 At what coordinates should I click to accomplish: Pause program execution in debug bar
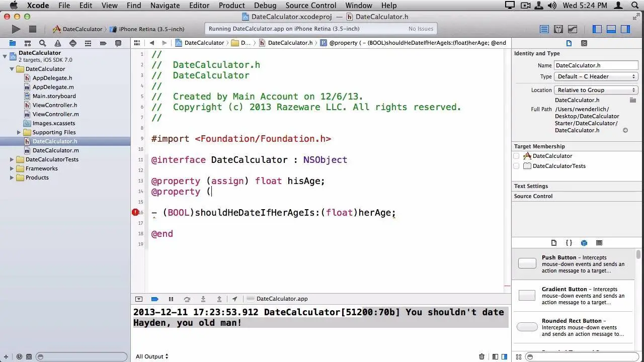click(171, 299)
